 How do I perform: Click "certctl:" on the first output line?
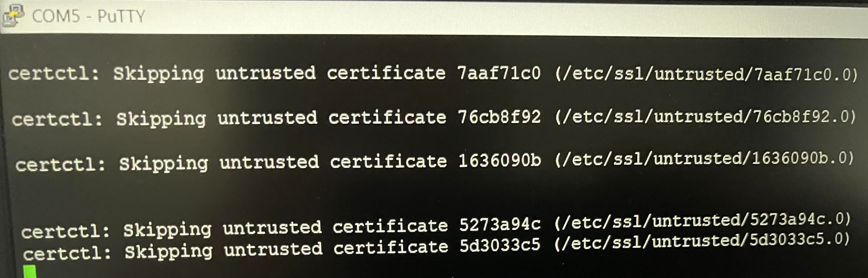pos(54,74)
